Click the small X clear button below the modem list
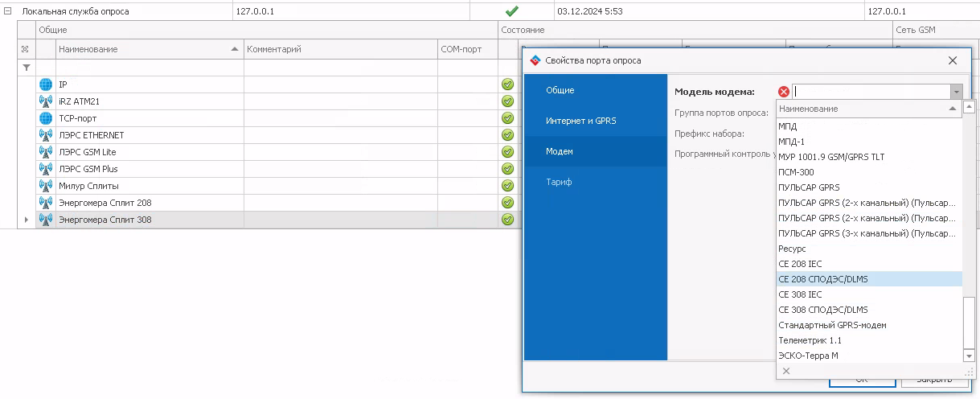980x399 pixels. click(786, 371)
